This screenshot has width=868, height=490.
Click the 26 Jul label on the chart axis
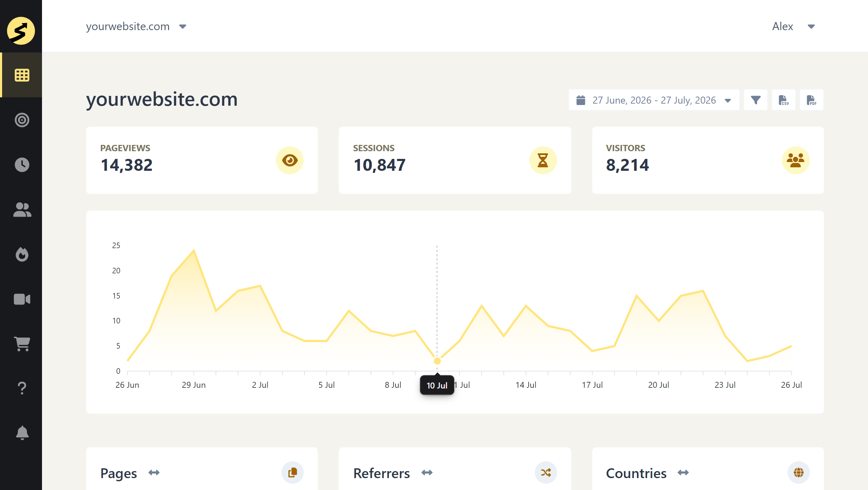pos(791,385)
